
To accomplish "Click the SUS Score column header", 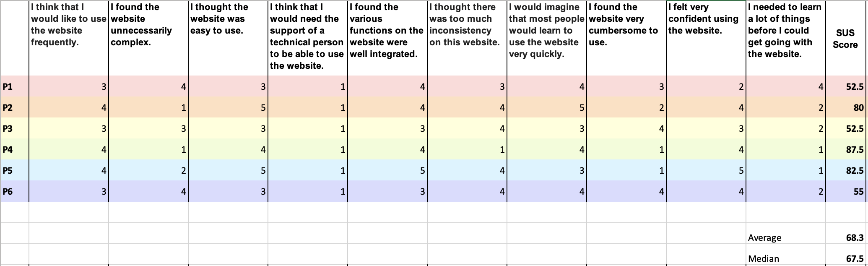I will 846,39.
